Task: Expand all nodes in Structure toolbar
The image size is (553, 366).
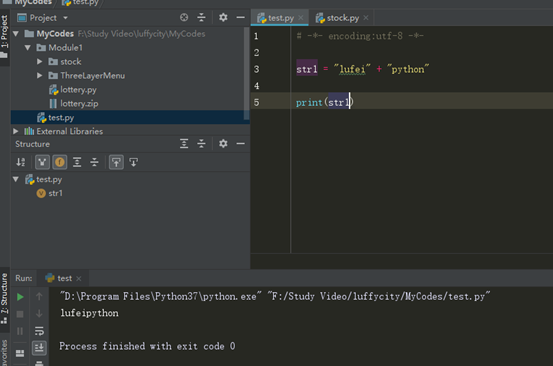Action: point(77,162)
